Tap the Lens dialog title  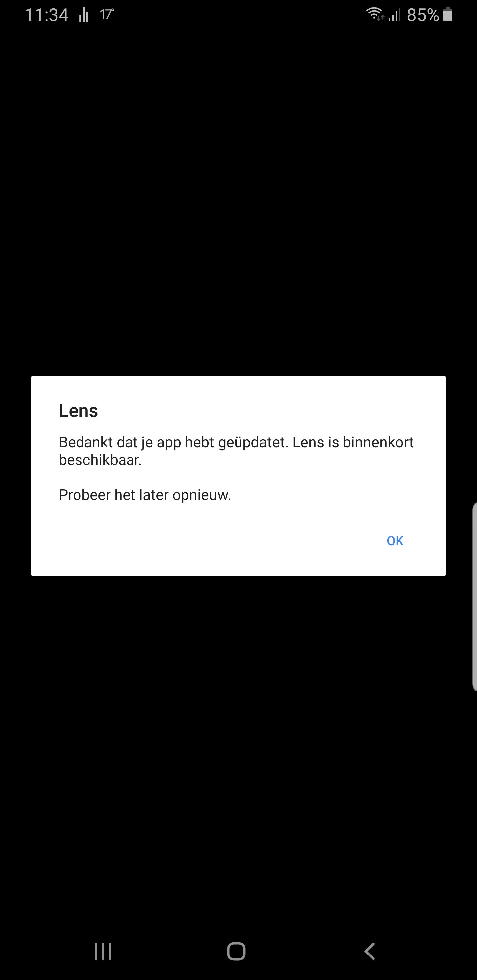79,411
